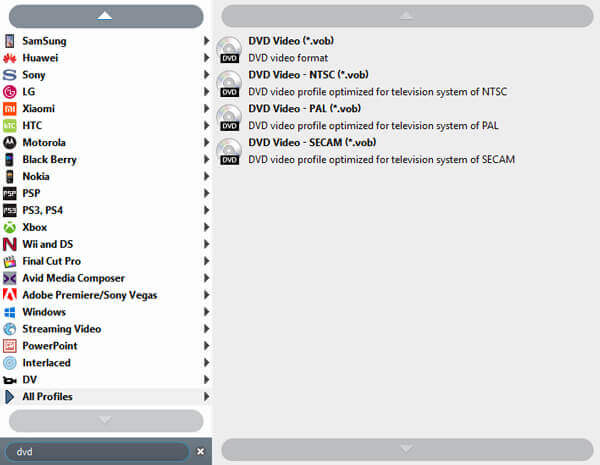Clear the dvd search with X button
Image resolution: width=600 pixels, height=465 pixels.
click(x=200, y=452)
